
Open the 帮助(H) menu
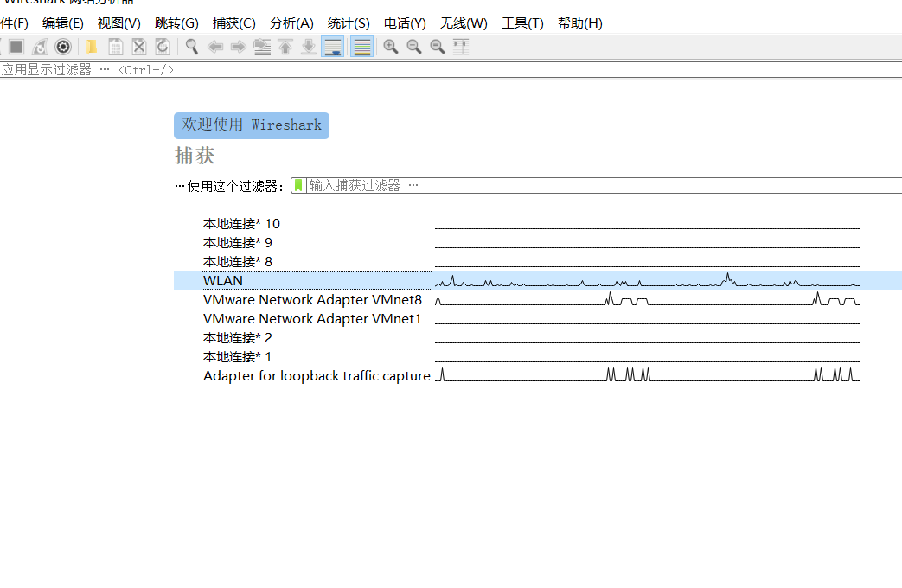click(x=579, y=23)
